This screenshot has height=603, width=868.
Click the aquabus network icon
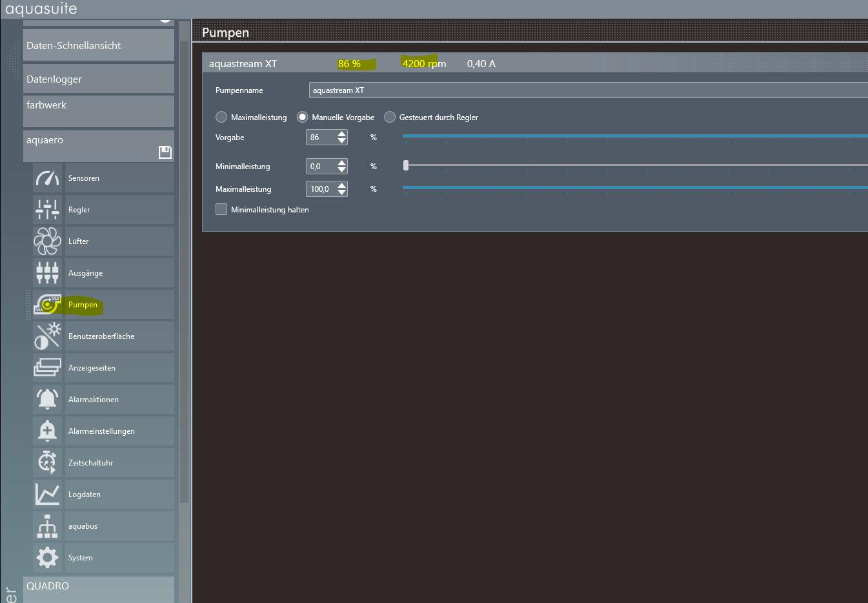[x=47, y=526]
